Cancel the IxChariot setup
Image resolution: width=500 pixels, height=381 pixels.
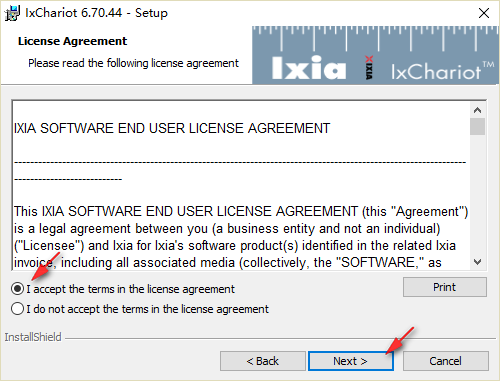(x=446, y=361)
